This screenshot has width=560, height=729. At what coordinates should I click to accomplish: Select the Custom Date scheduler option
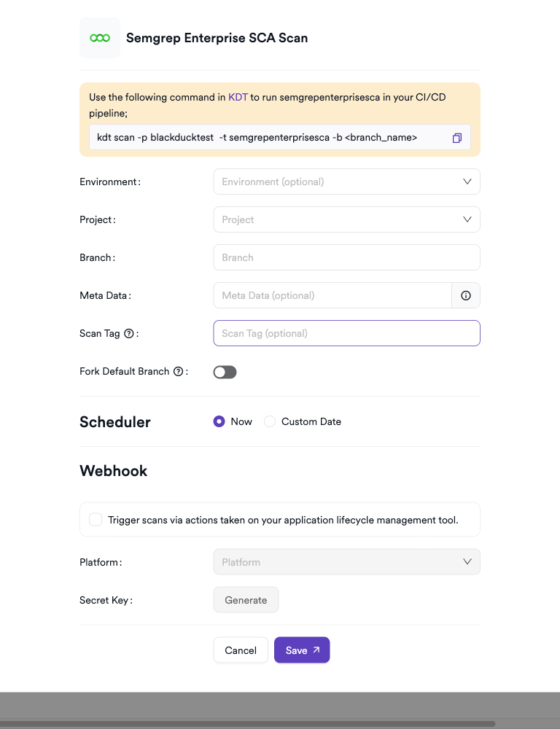(x=270, y=421)
